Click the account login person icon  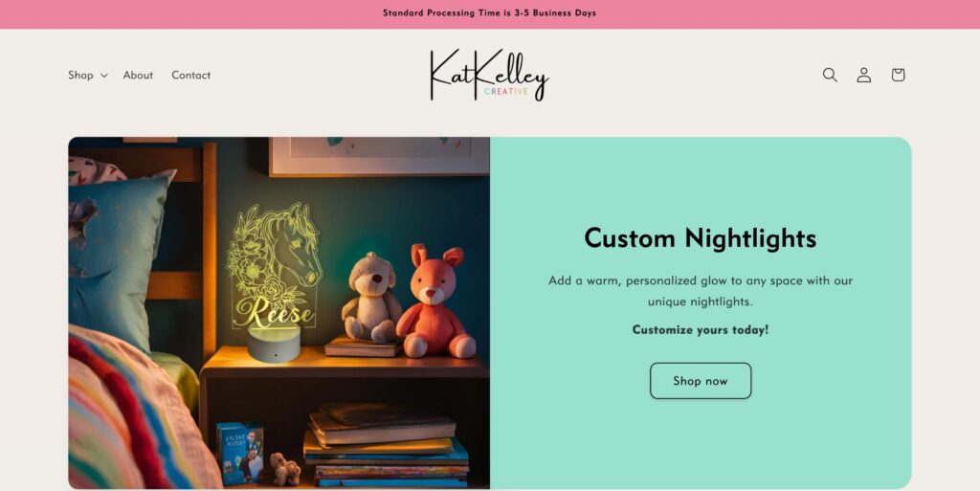tap(864, 75)
